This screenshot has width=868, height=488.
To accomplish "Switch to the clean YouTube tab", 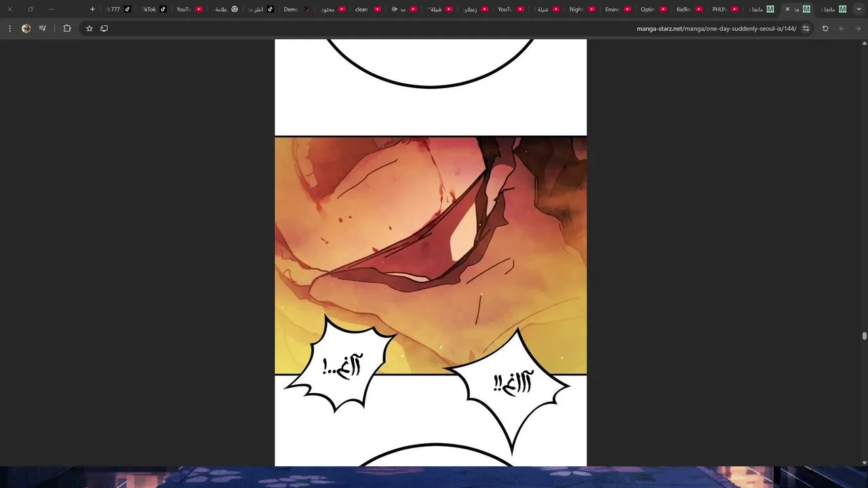I will [x=368, y=9].
